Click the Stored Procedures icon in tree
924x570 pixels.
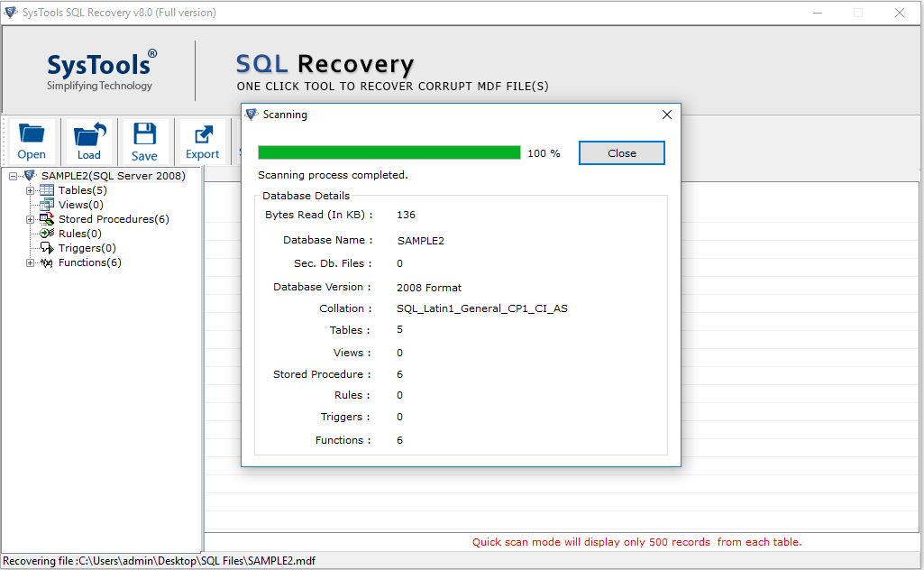pyautogui.click(x=47, y=219)
